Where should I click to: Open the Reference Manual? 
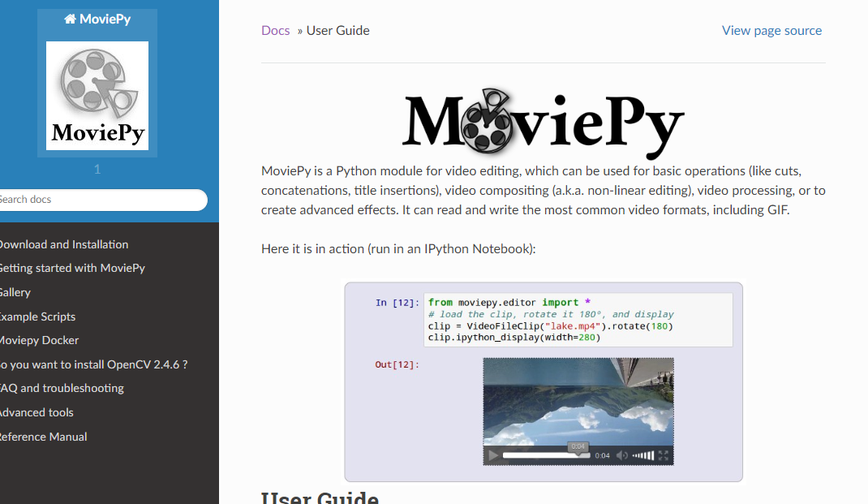pos(43,437)
